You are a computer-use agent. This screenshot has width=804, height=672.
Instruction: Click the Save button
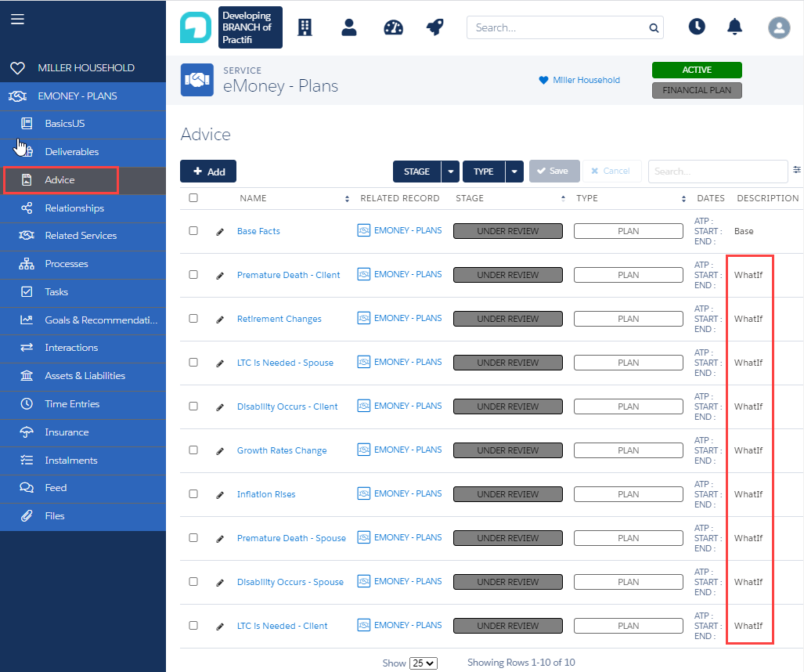pyautogui.click(x=554, y=171)
